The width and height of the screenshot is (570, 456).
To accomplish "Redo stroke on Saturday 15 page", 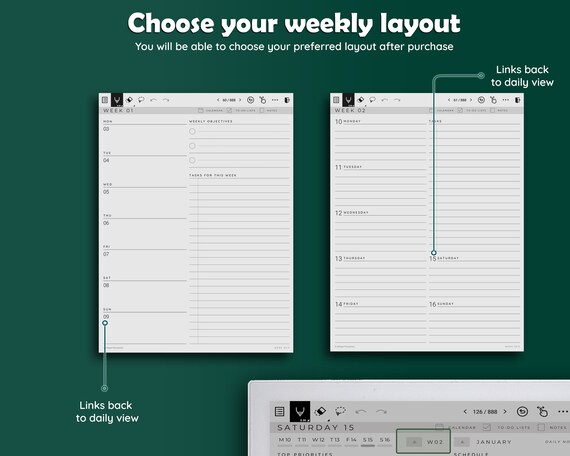I will point(381,411).
